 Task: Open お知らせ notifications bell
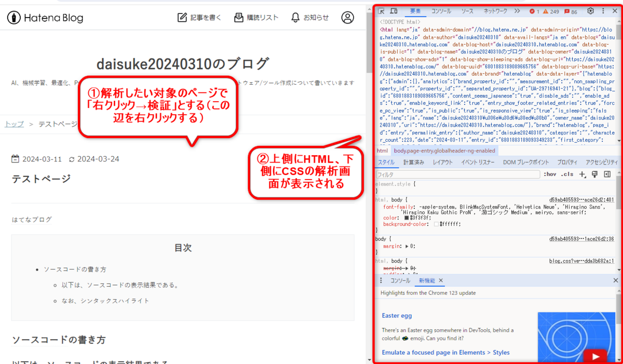tap(310, 18)
